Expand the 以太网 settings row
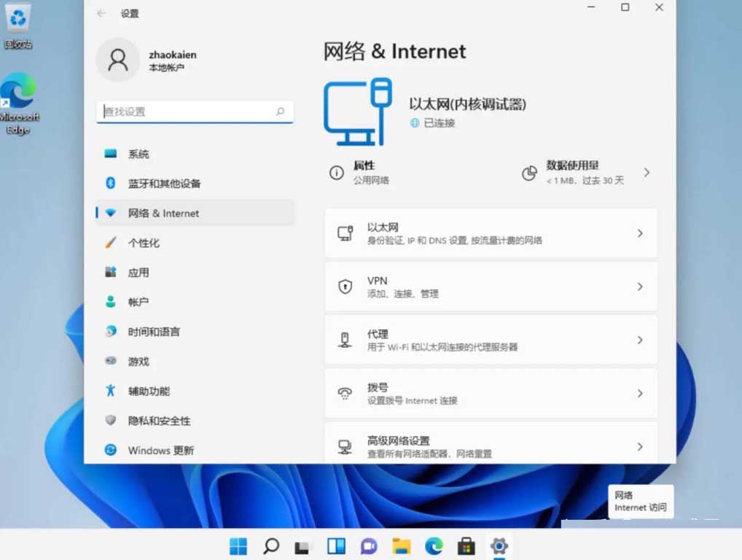Viewport: 742px width, 560px height. tap(491, 233)
